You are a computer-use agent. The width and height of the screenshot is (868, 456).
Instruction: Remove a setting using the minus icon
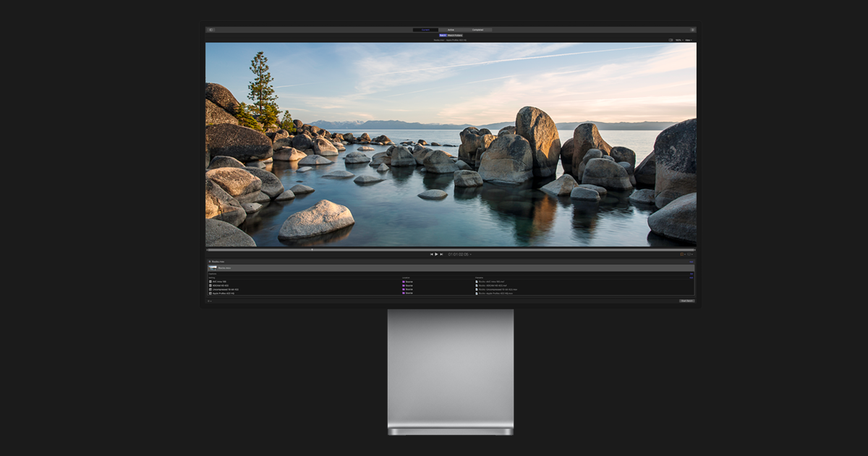(x=211, y=301)
